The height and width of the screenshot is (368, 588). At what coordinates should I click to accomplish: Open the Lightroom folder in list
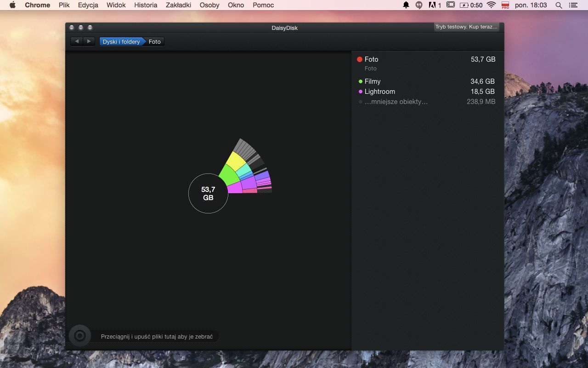[427, 92]
